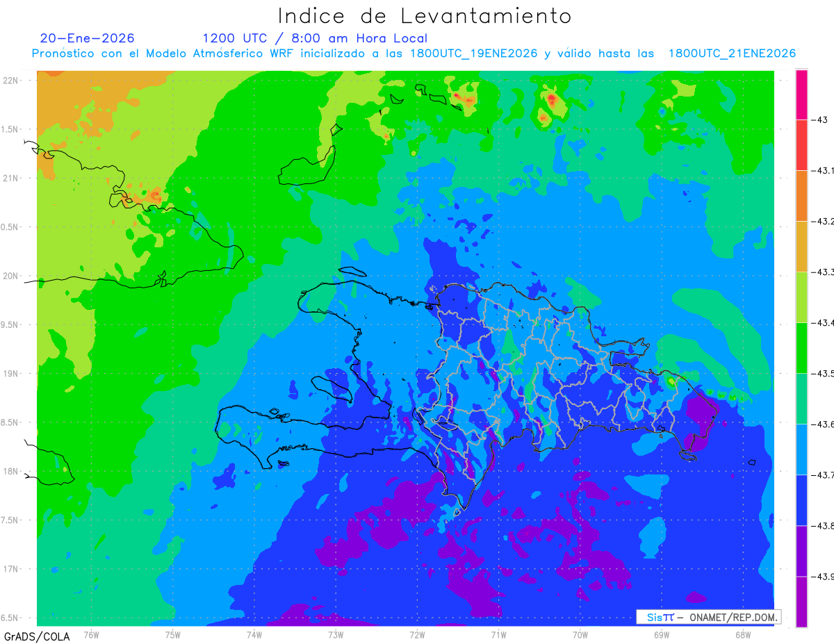Click the '74W' longitude label
The height and width of the screenshot is (644, 834).
pos(254,634)
